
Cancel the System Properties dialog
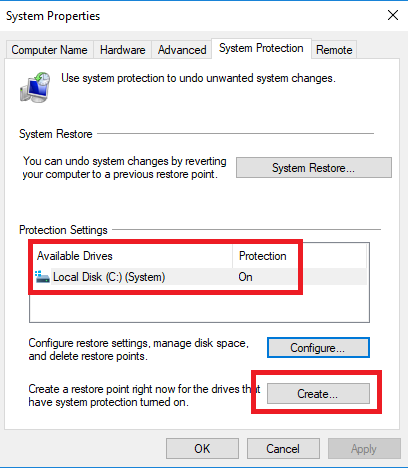283,449
